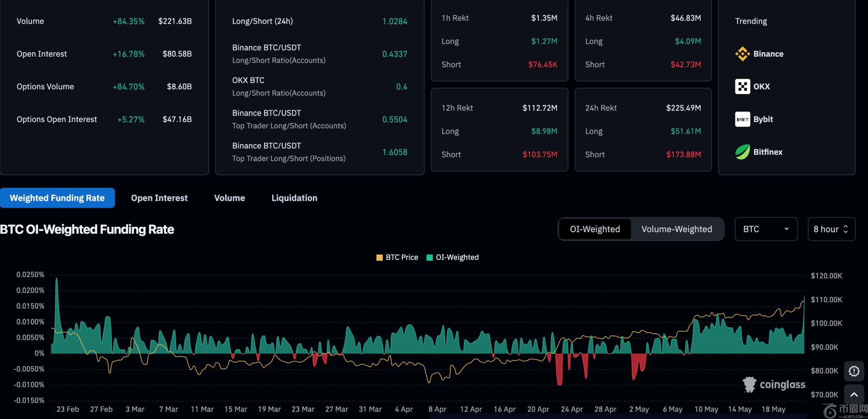
Task: Open the BTC coin dropdown
Action: tap(765, 229)
